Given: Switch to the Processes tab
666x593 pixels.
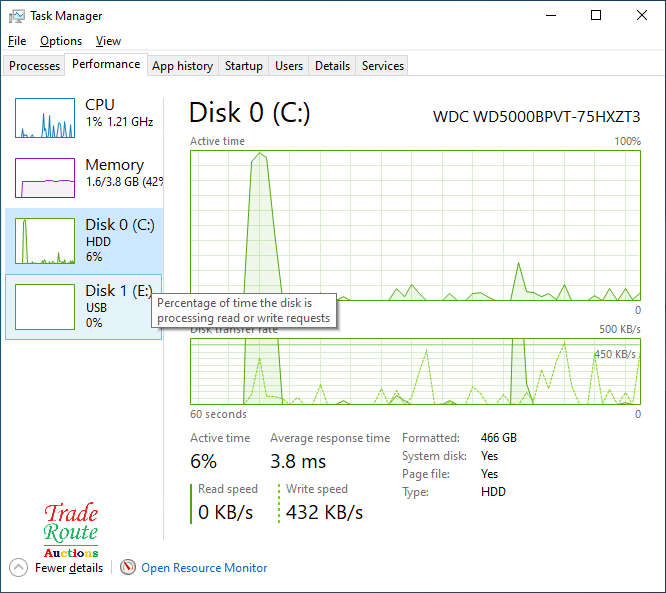Looking at the screenshot, I should tap(34, 66).
